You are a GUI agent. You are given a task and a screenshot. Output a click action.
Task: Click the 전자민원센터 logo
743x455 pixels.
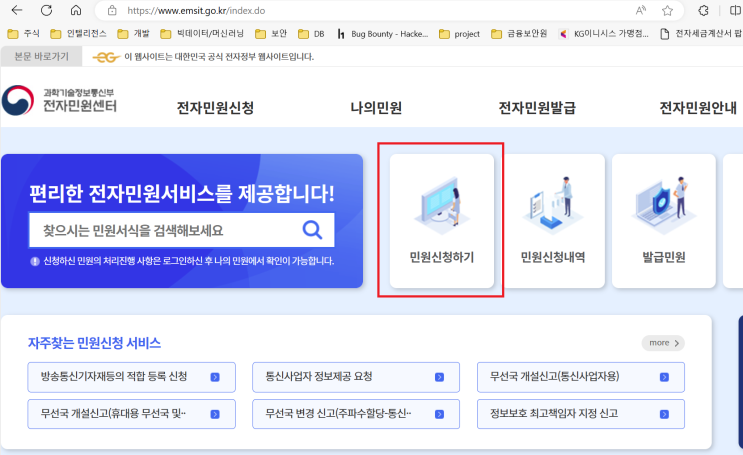(x=59, y=100)
